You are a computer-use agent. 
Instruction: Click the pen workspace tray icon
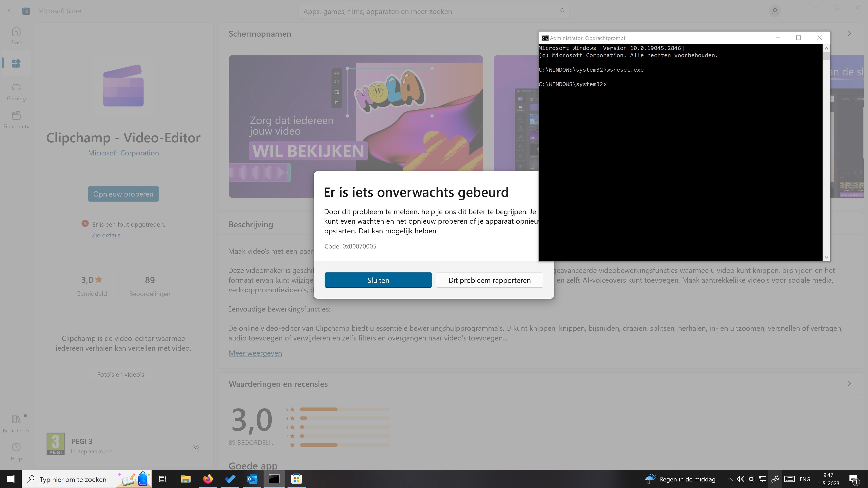pos(775,479)
